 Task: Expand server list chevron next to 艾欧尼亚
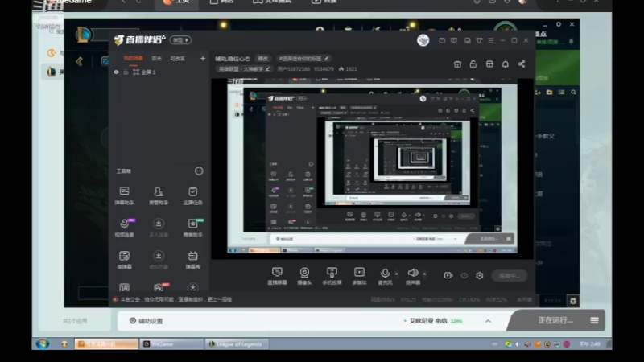(488, 321)
